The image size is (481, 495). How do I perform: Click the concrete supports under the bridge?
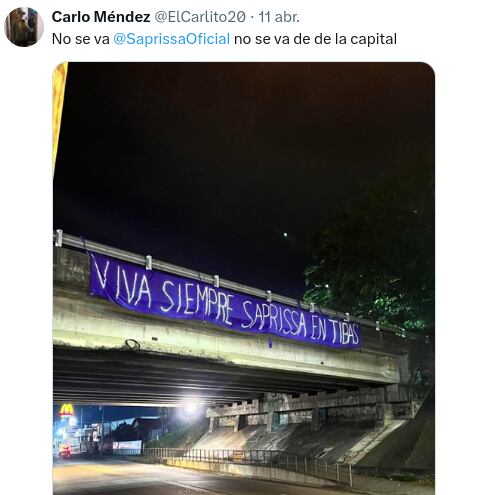[x=310, y=413]
